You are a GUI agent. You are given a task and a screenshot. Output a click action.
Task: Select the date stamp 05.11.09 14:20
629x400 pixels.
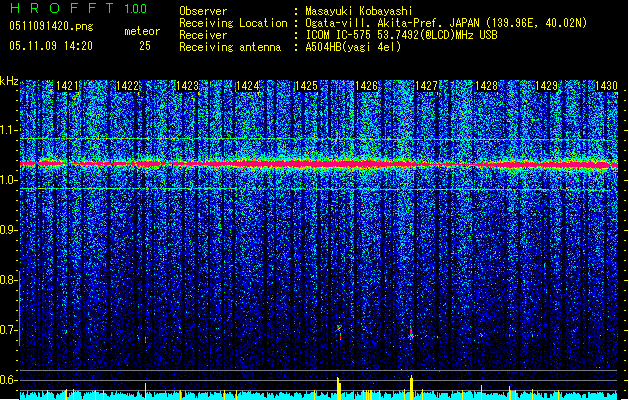pyautogui.click(x=51, y=46)
